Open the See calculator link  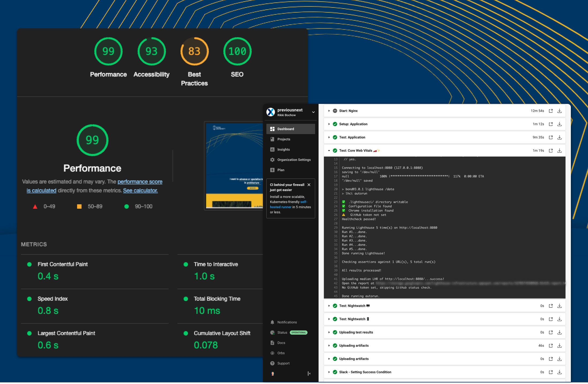pos(140,190)
